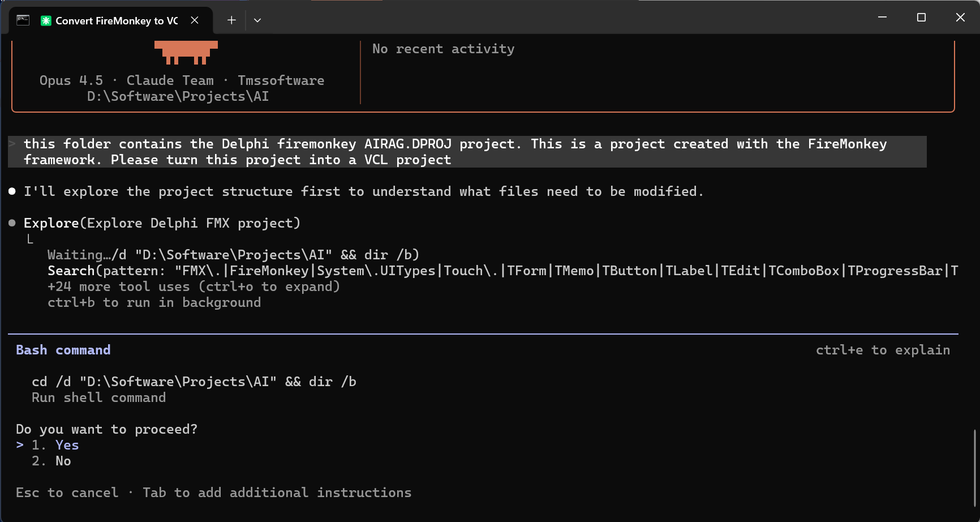Click the bullet beside the Explore message
Image resolution: width=980 pixels, height=522 pixels.
[11, 223]
